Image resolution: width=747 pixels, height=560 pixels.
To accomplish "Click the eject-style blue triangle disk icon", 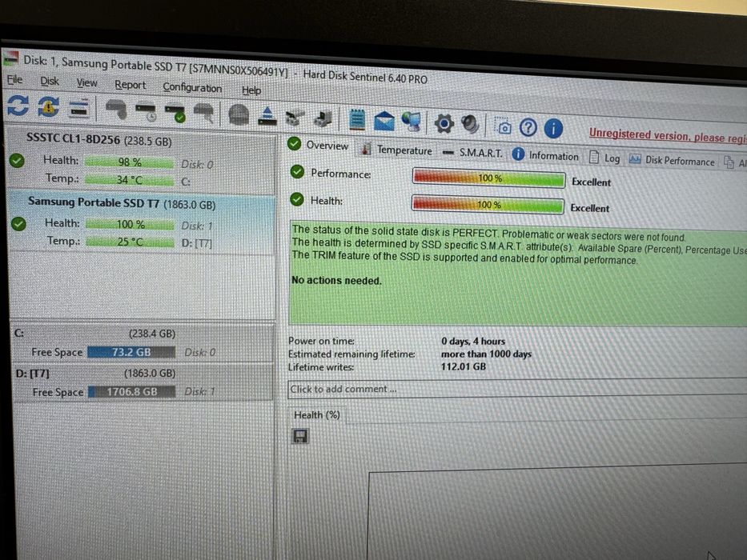I will [x=267, y=116].
